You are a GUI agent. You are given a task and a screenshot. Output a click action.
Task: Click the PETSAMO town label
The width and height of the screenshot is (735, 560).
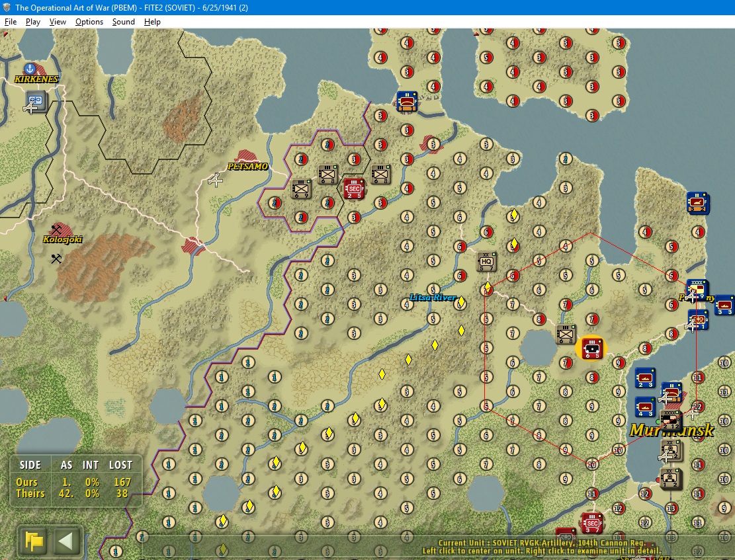click(x=247, y=167)
